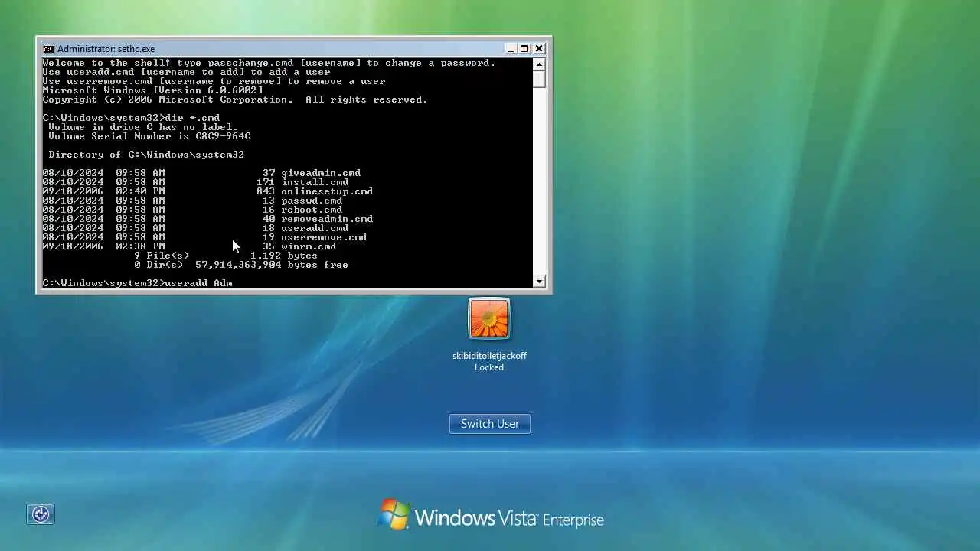Maximize the sethc.exe command window
The image size is (980, 551).
click(524, 48)
